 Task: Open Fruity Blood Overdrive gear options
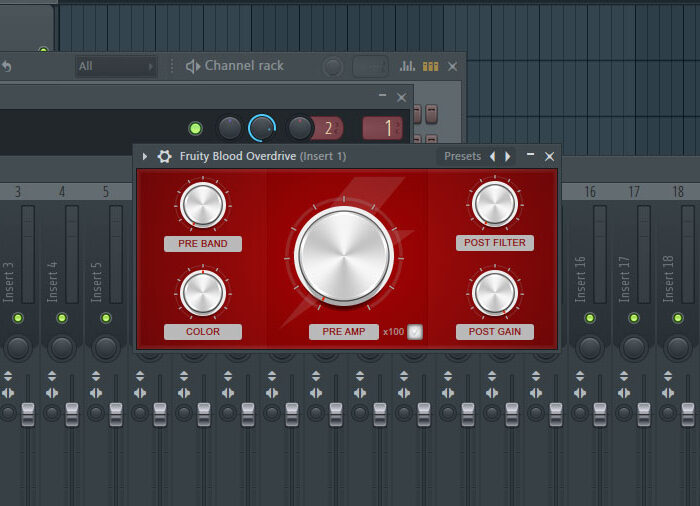tap(164, 156)
